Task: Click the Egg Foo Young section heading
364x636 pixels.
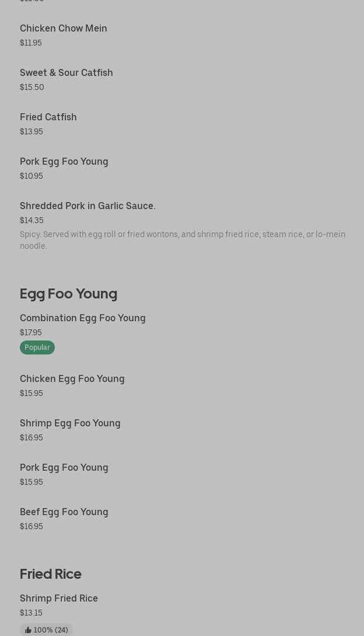Action: coord(68,293)
